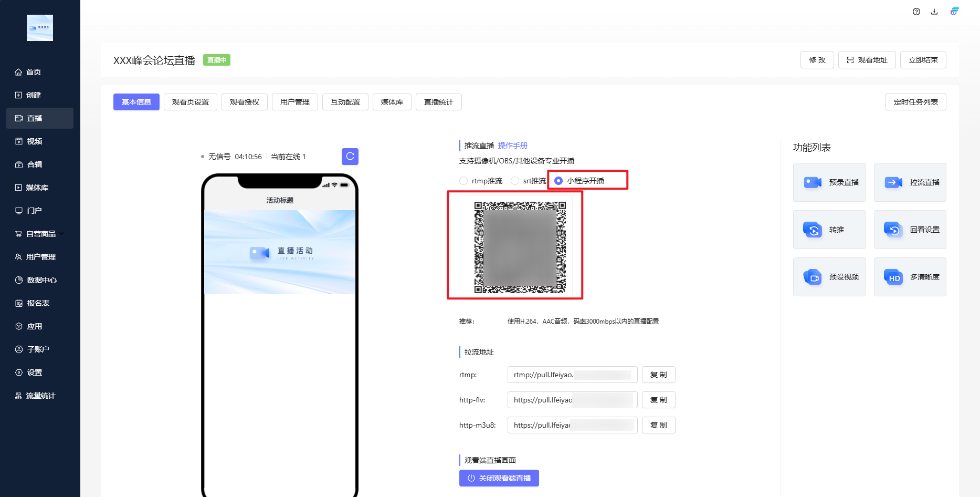Click the http-flv address field

pos(572,400)
